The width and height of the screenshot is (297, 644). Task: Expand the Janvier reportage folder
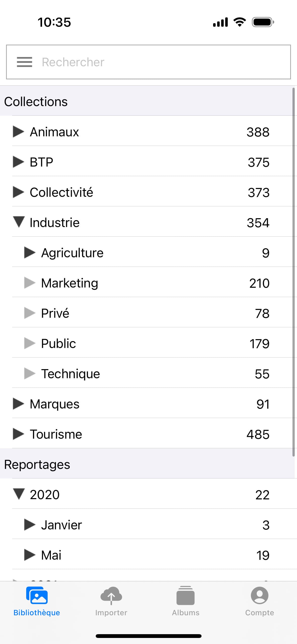(30, 525)
